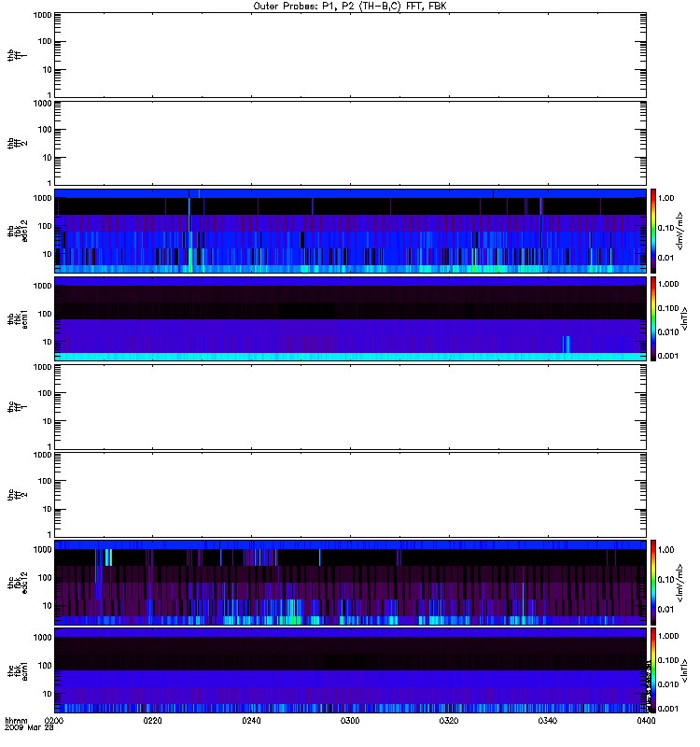Click the thc fbk edc12 spectrogram panel
This screenshot has height=747, width=700.
[350, 583]
